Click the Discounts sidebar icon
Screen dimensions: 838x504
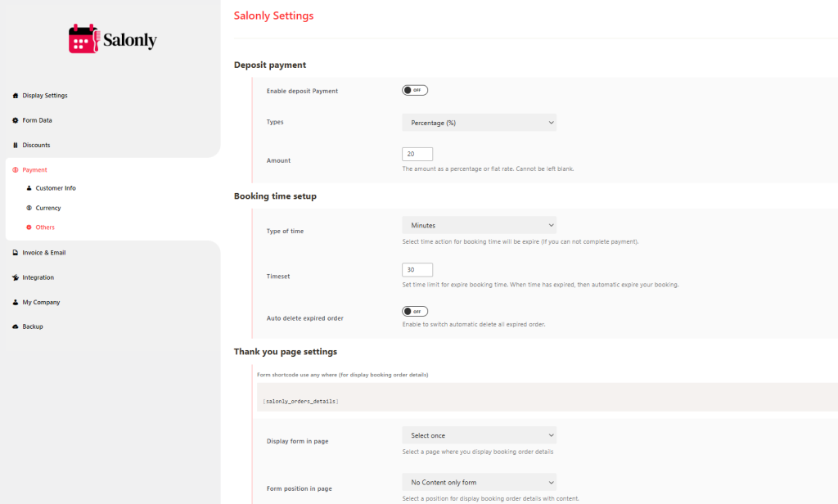click(x=16, y=145)
